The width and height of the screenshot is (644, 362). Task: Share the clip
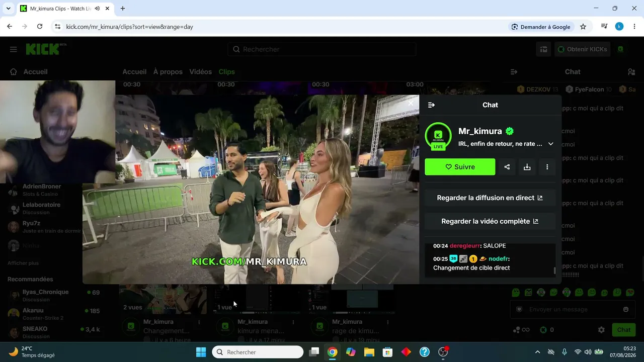pyautogui.click(x=507, y=167)
